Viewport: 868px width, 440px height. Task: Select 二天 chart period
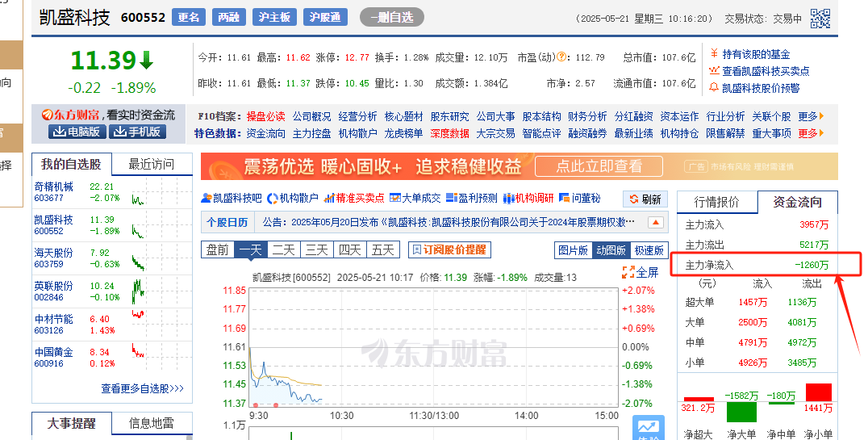pos(283,250)
